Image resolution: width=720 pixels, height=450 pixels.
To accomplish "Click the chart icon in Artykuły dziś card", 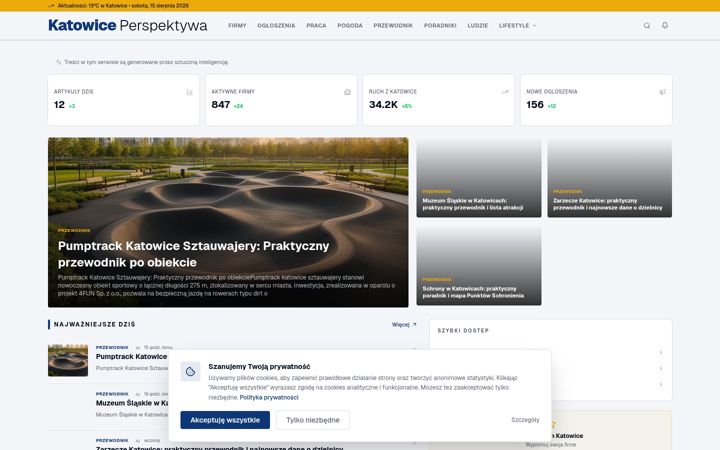I will coord(190,92).
